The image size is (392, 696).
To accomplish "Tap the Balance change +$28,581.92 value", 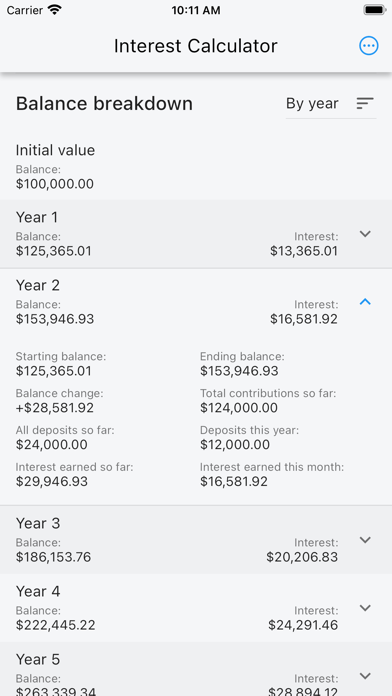I will 55,408.
